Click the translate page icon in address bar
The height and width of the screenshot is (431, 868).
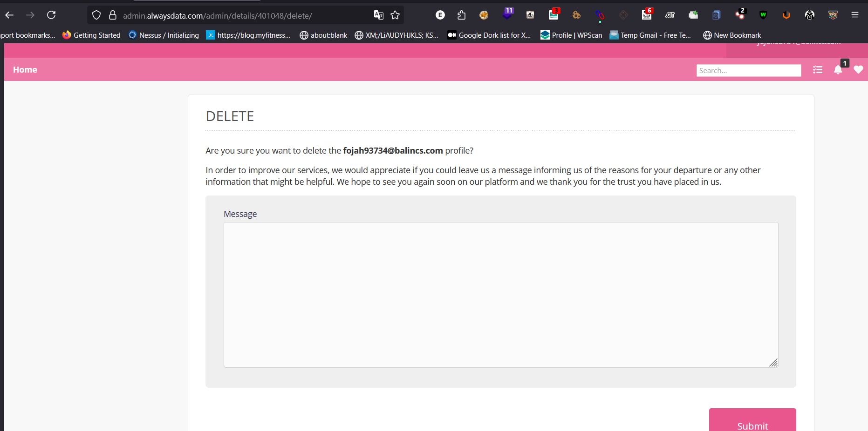pyautogui.click(x=378, y=15)
